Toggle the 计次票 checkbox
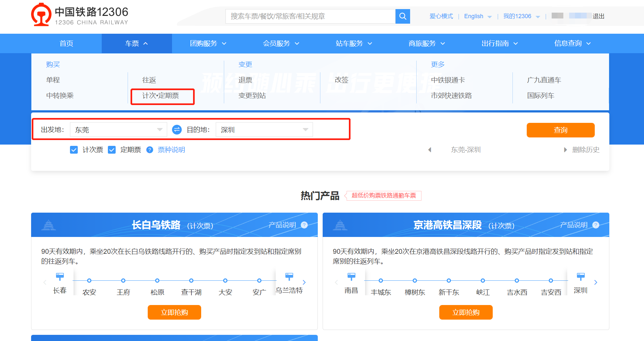 point(74,150)
